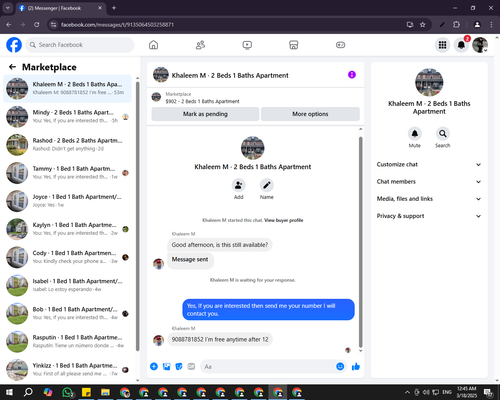Click the listing thumbnail in the Marketplace banner
Image resolution: width=500 pixels, height=400 pixels.
156,97
